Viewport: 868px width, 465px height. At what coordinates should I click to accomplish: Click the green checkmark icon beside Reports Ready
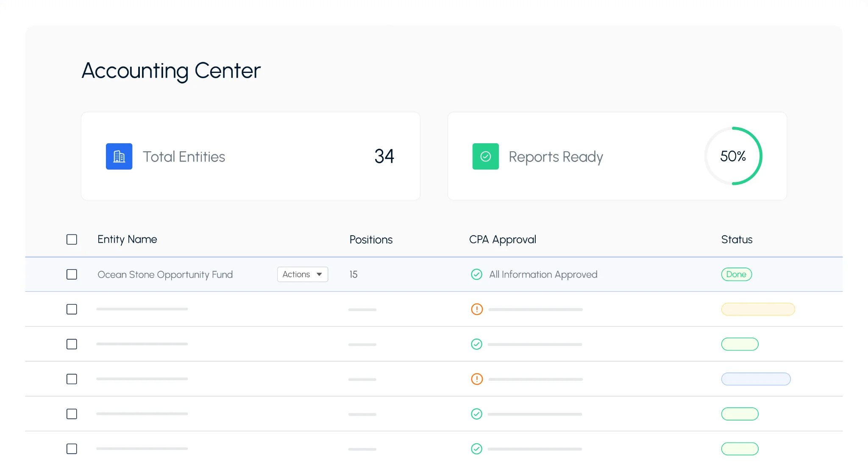point(486,156)
